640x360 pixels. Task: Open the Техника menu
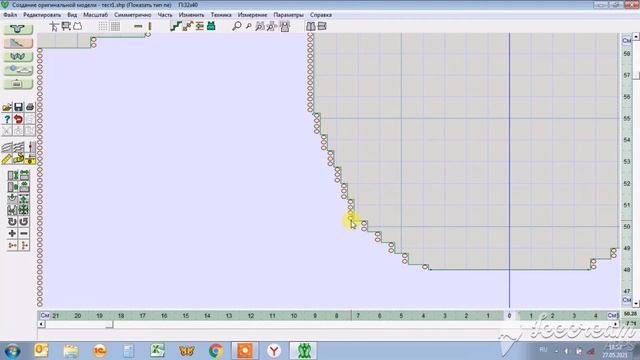221,15
